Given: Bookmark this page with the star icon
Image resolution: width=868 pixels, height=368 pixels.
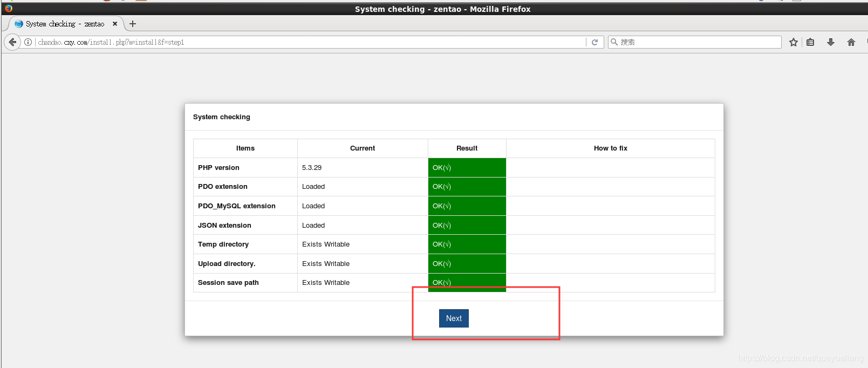Looking at the screenshot, I should 793,42.
